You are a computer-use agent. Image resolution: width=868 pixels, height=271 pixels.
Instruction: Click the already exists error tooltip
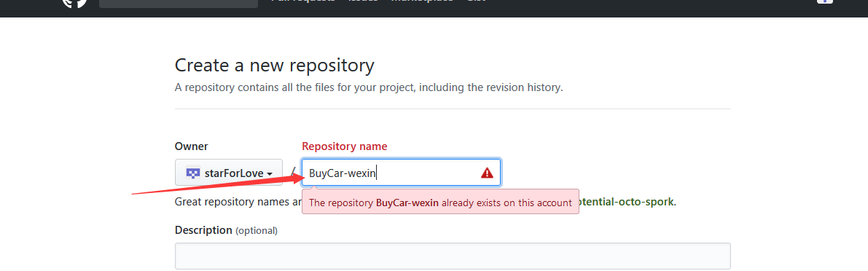(x=441, y=203)
